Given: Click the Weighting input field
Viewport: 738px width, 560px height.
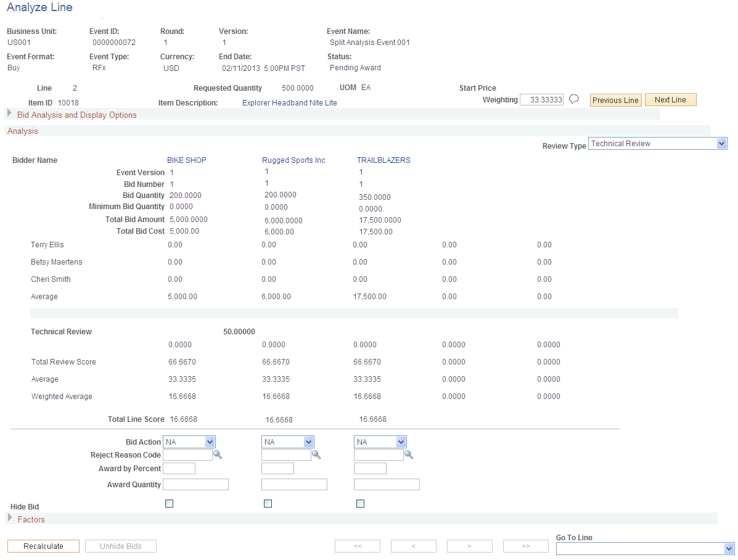Looking at the screenshot, I should coord(541,99).
